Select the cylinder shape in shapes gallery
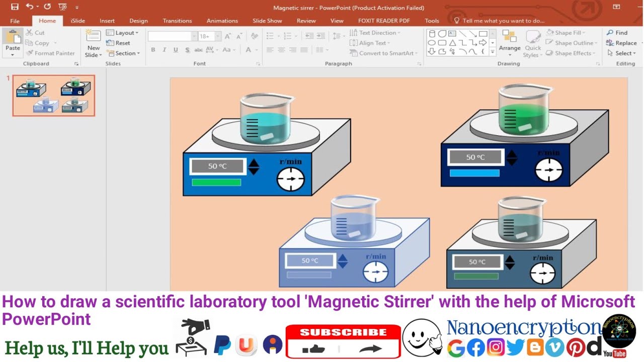Image resolution: width=644 pixels, height=362 pixels. [x=432, y=33]
